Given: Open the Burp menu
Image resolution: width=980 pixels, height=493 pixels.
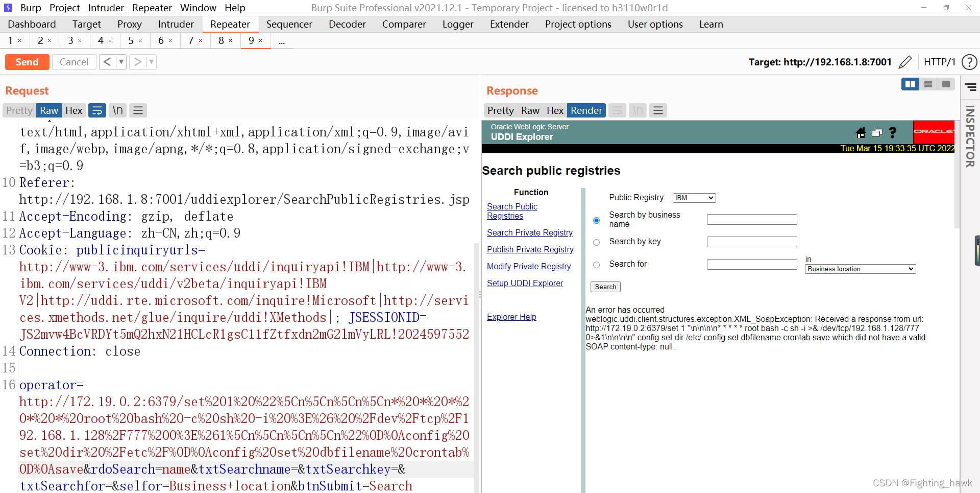Looking at the screenshot, I should click(x=31, y=8).
